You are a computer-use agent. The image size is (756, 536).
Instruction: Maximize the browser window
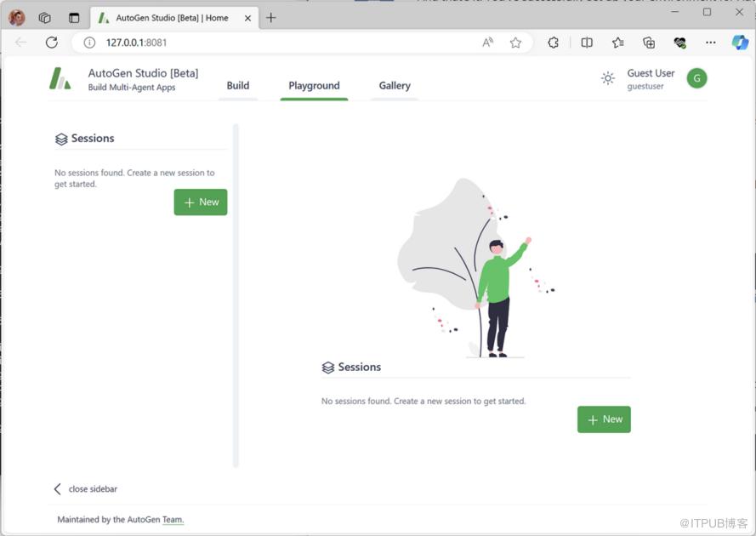pos(707,12)
